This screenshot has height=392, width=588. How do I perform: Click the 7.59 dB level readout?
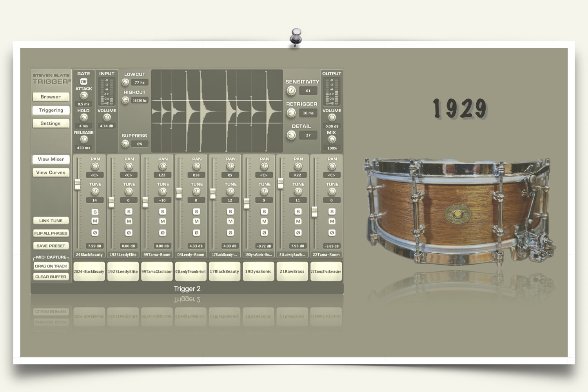[94, 246]
